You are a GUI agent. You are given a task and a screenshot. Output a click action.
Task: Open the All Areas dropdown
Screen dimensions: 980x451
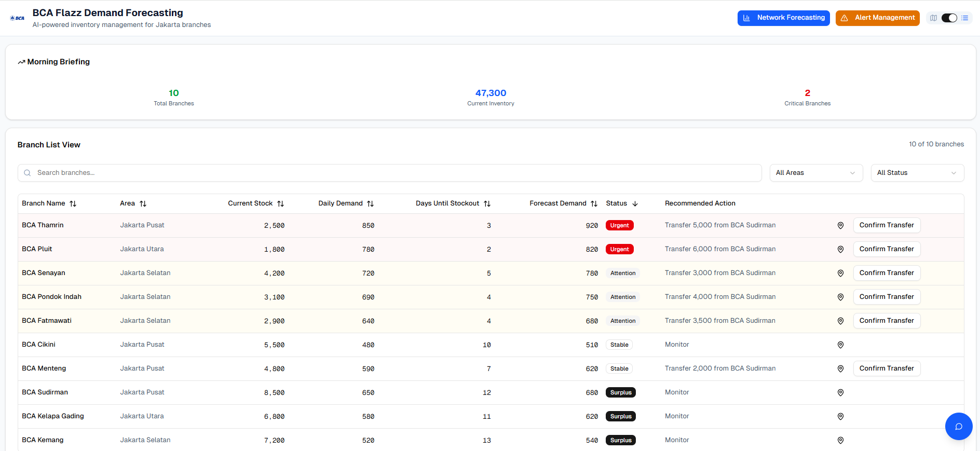816,173
